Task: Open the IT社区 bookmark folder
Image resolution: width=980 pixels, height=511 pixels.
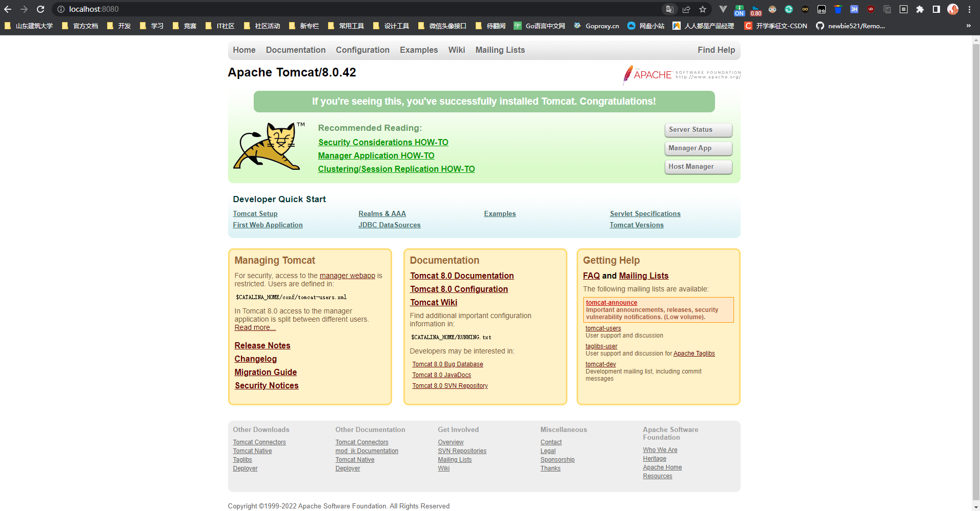Action: click(220, 26)
